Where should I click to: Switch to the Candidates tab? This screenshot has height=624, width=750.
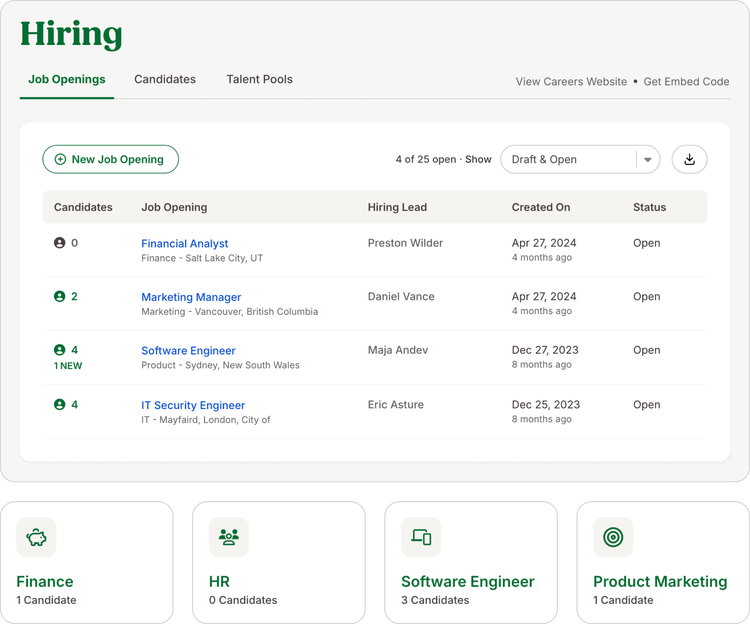click(165, 79)
